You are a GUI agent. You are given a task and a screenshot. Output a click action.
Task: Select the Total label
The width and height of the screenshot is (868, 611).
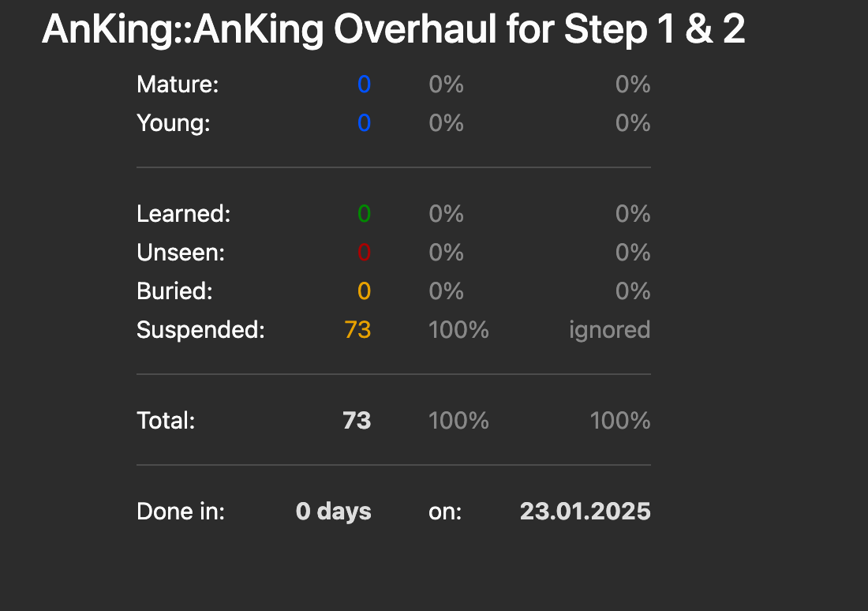pos(166,421)
